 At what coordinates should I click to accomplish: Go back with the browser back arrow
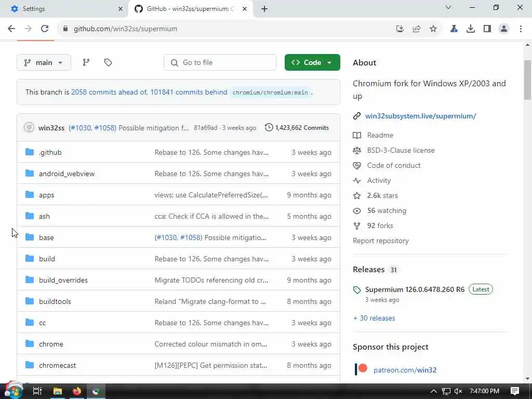click(11, 29)
